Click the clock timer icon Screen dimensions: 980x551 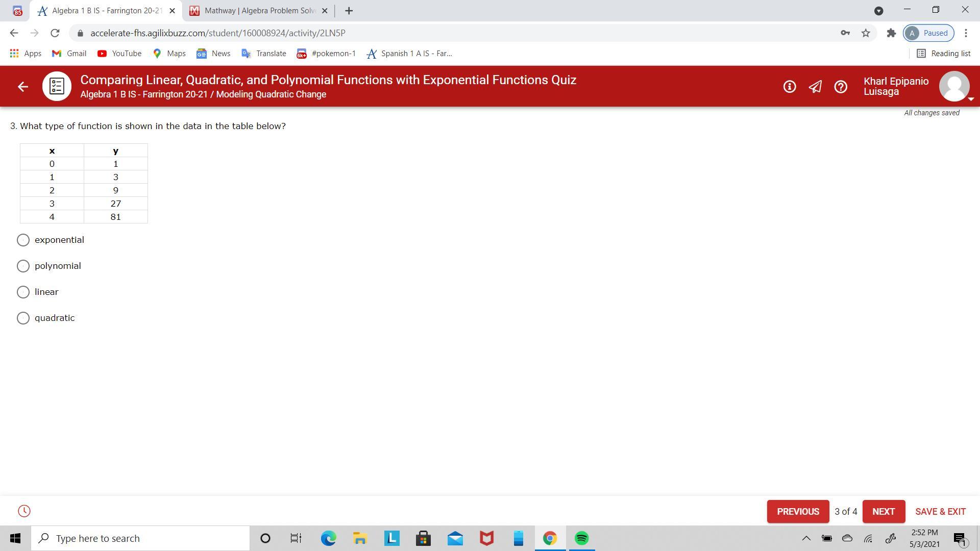coord(24,511)
